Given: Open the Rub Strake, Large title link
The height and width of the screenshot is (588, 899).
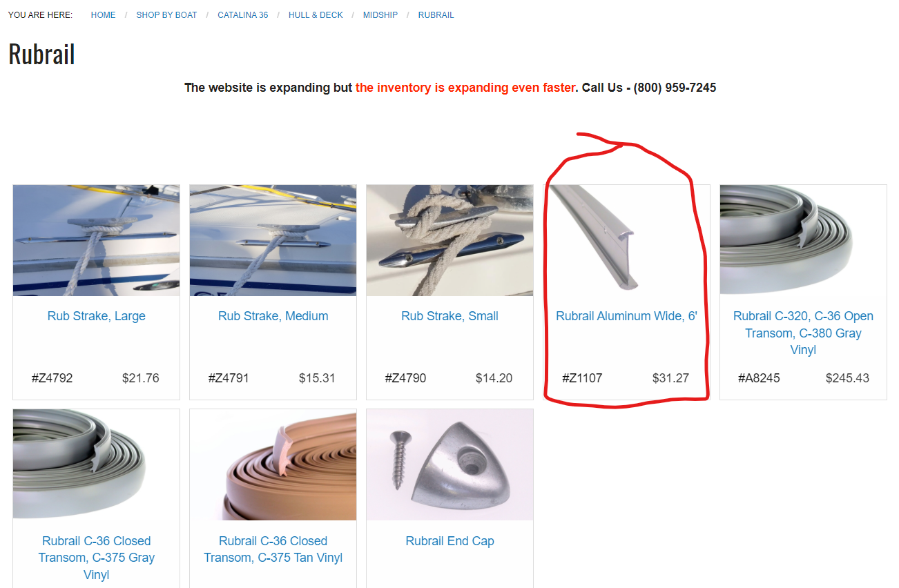Looking at the screenshot, I should click(97, 316).
